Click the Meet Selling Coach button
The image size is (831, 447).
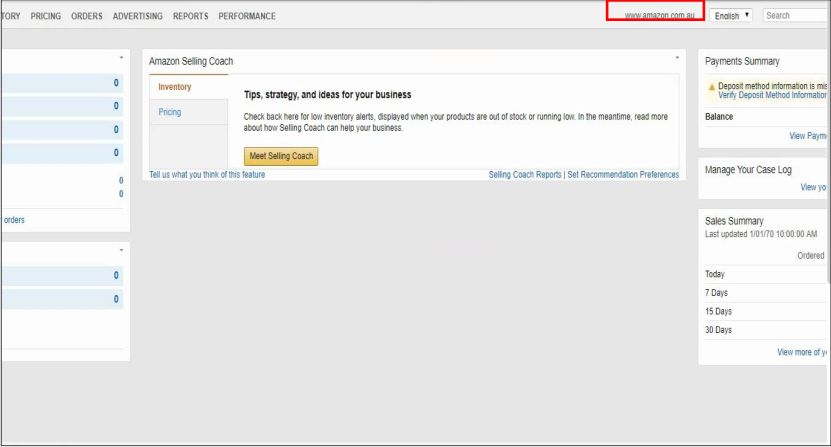[x=281, y=156]
